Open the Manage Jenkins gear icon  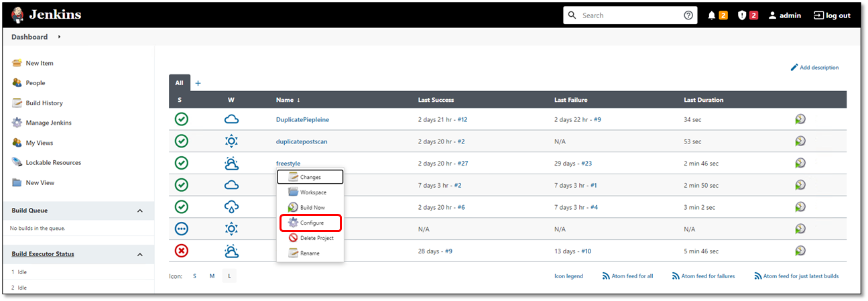pos(17,123)
